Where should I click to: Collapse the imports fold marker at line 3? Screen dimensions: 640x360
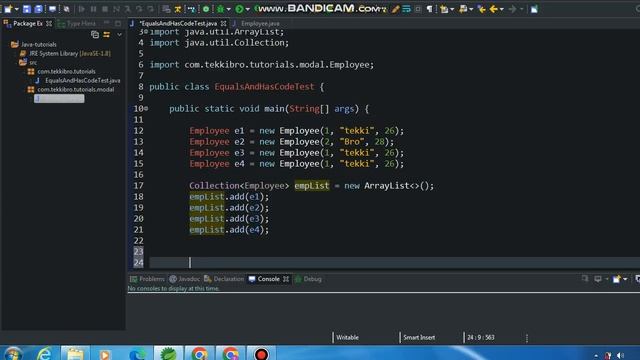[x=146, y=32]
